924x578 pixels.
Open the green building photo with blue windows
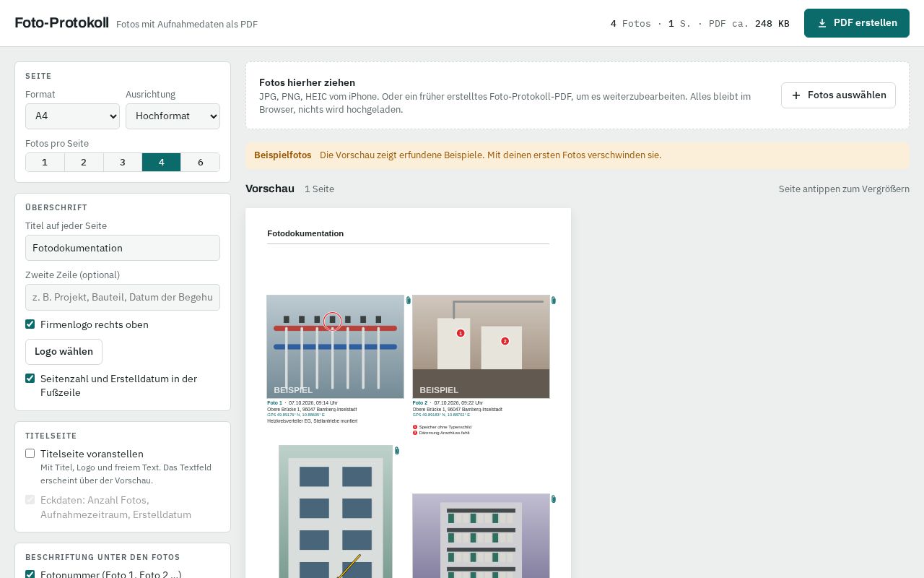pyautogui.click(x=336, y=512)
